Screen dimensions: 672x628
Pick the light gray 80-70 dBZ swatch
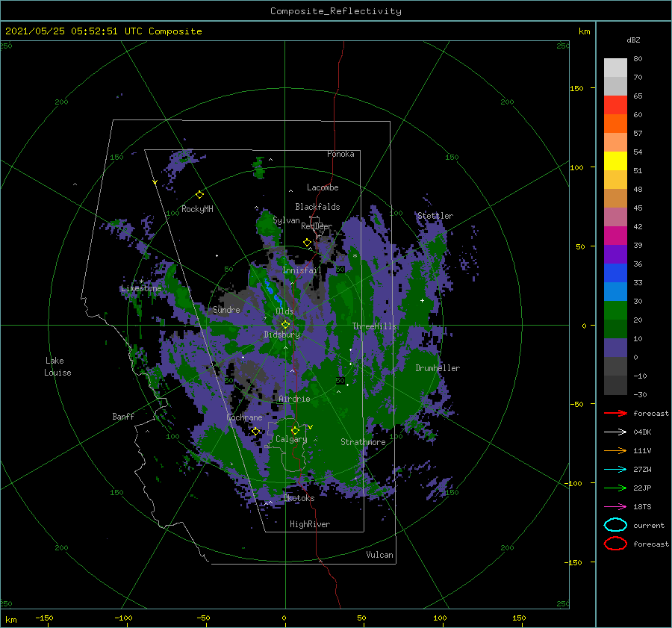click(615, 68)
